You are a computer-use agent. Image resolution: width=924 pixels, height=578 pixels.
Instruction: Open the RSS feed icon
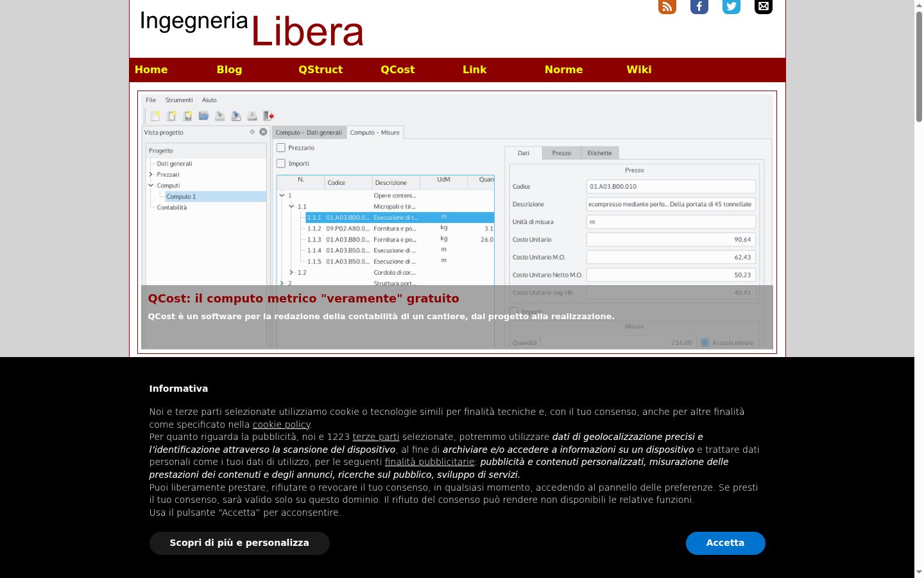[667, 6]
